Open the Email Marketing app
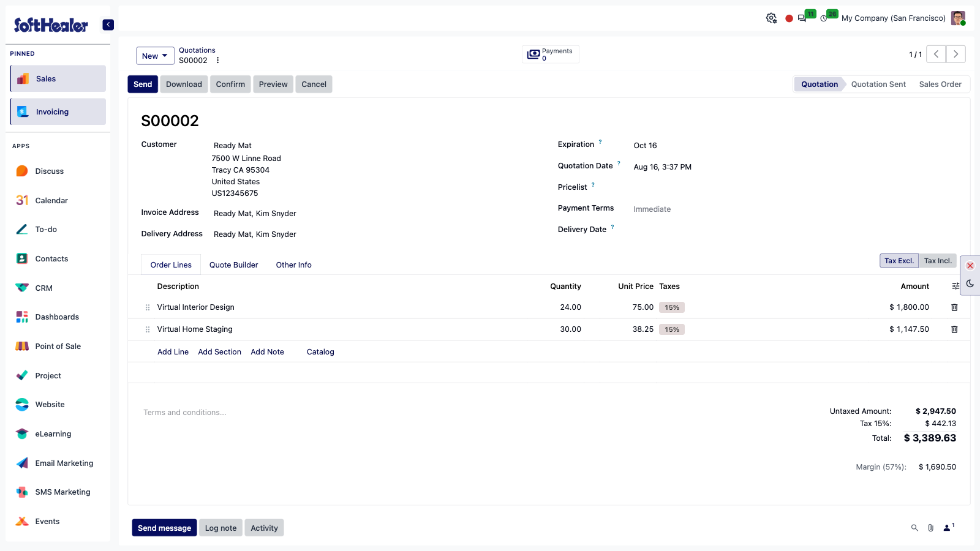Viewport: 980px width, 551px height. 58,463
